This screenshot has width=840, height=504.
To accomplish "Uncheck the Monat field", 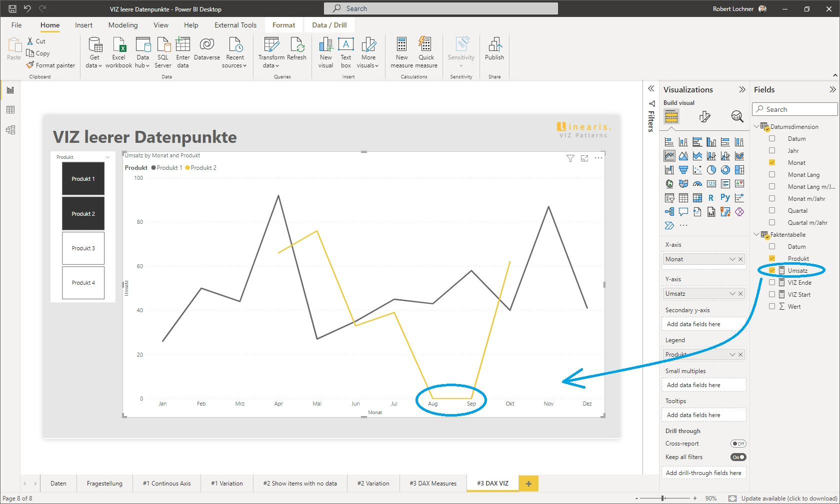I will pyautogui.click(x=772, y=162).
